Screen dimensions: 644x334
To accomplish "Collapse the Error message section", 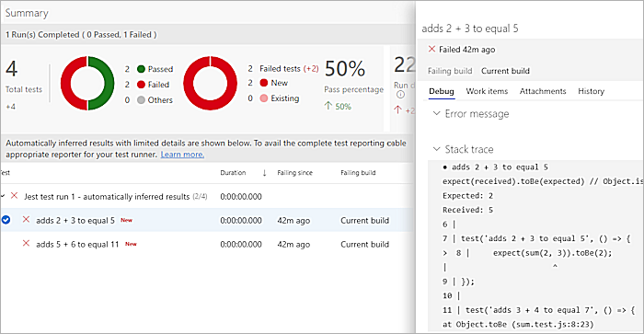I will coord(437,113).
